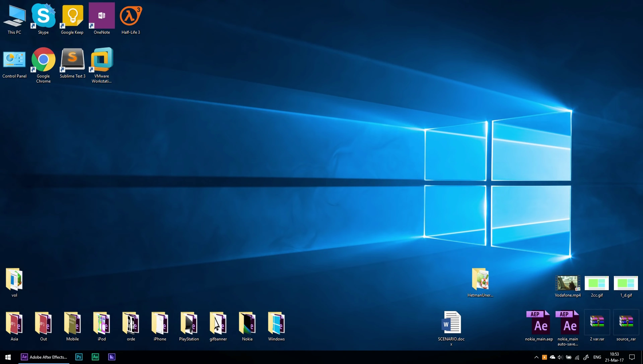Open Photoshop from the taskbar

[79, 357]
